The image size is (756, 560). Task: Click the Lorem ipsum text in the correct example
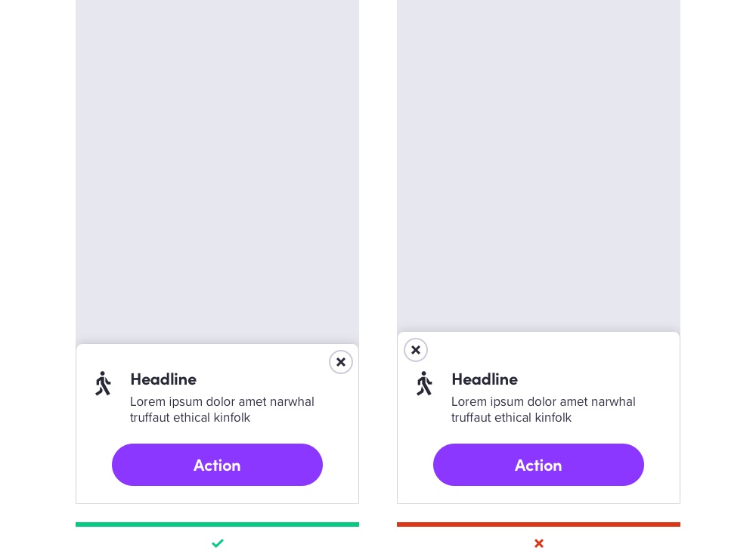coord(222,402)
